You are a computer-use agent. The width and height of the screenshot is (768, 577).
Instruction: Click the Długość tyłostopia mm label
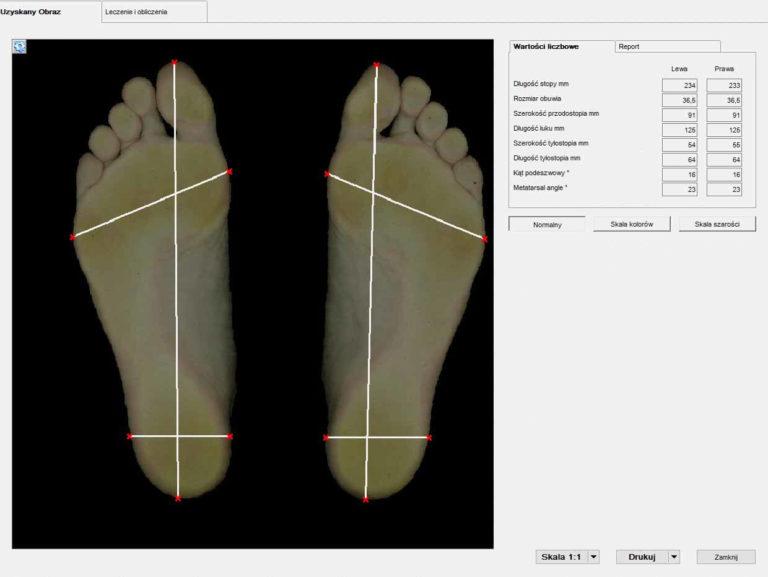[547, 158]
